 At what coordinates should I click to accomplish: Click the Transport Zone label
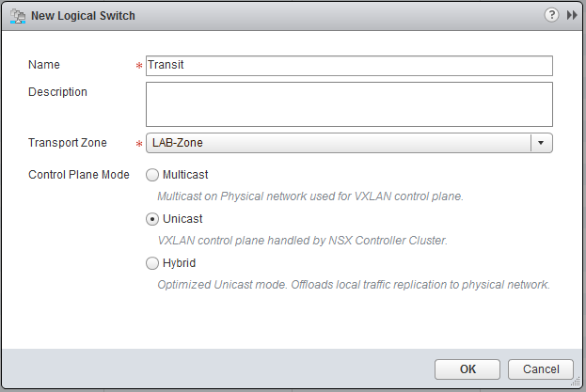[68, 143]
